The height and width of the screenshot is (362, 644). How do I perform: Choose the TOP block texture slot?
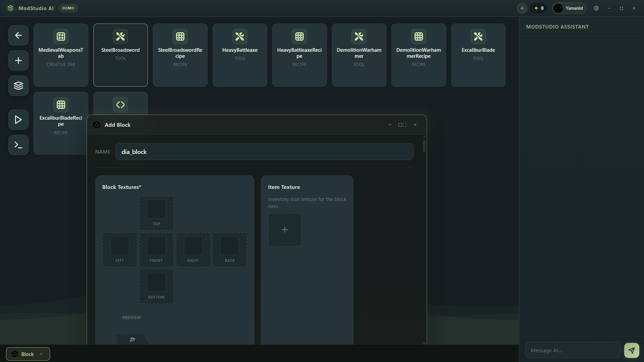[x=157, y=213]
